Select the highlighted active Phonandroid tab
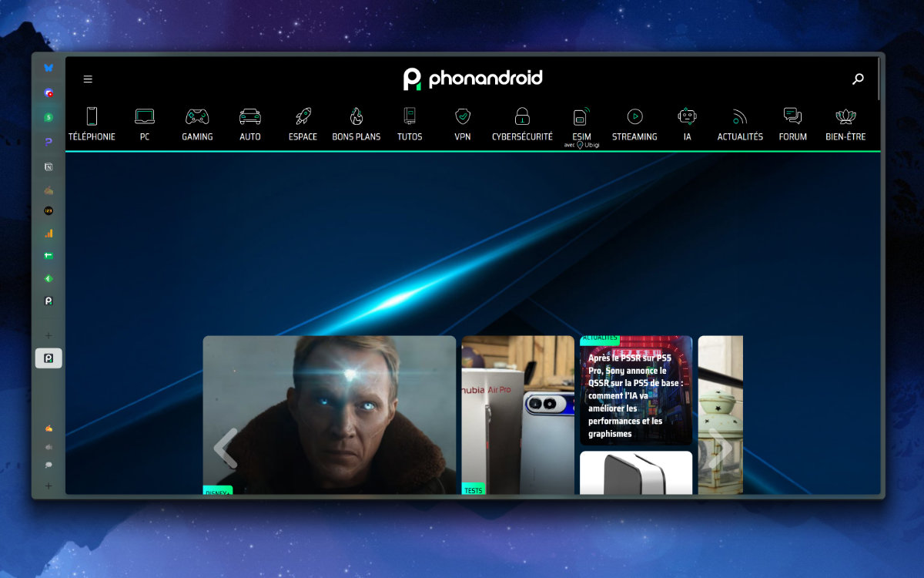Screen dimensions: 924x578 click(x=49, y=358)
